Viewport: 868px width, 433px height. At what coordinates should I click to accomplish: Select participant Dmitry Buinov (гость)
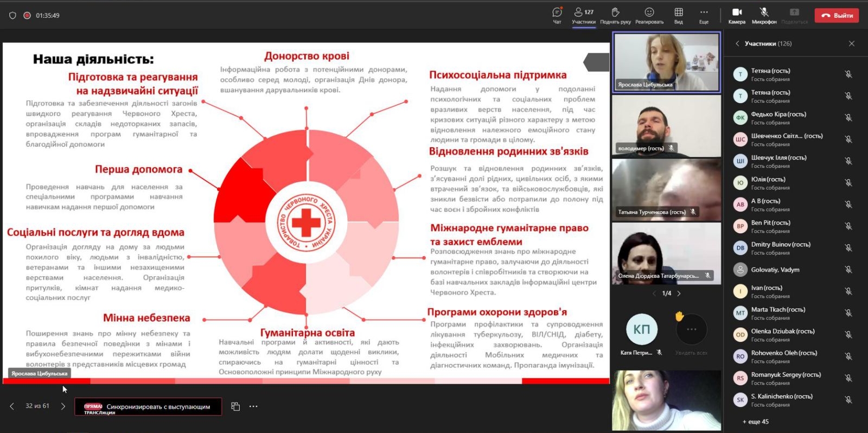click(792, 248)
